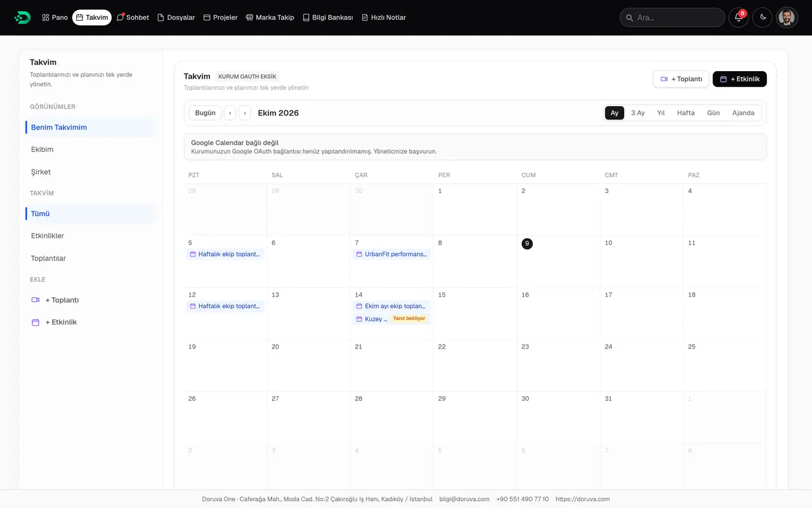Switch to Ajanda view
This screenshot has height=508, width=812.
coord(743,113)
